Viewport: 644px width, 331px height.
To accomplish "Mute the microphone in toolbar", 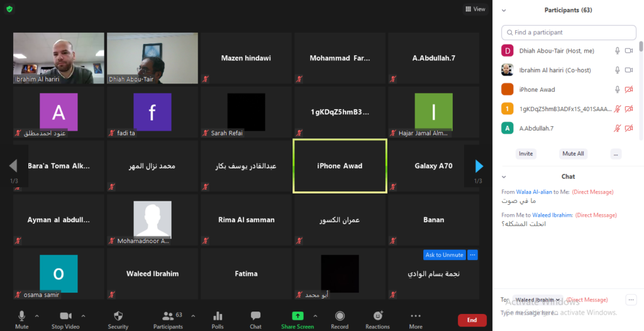I will pos(22,320).
